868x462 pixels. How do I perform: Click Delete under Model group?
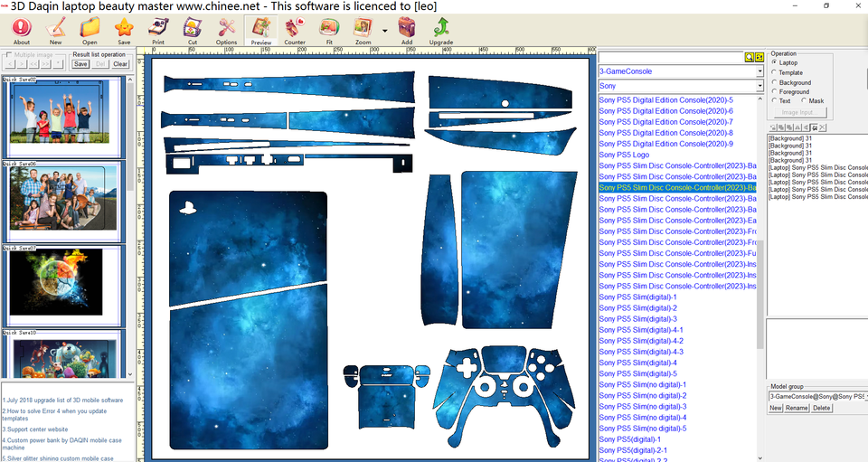[x=822, y=408]
